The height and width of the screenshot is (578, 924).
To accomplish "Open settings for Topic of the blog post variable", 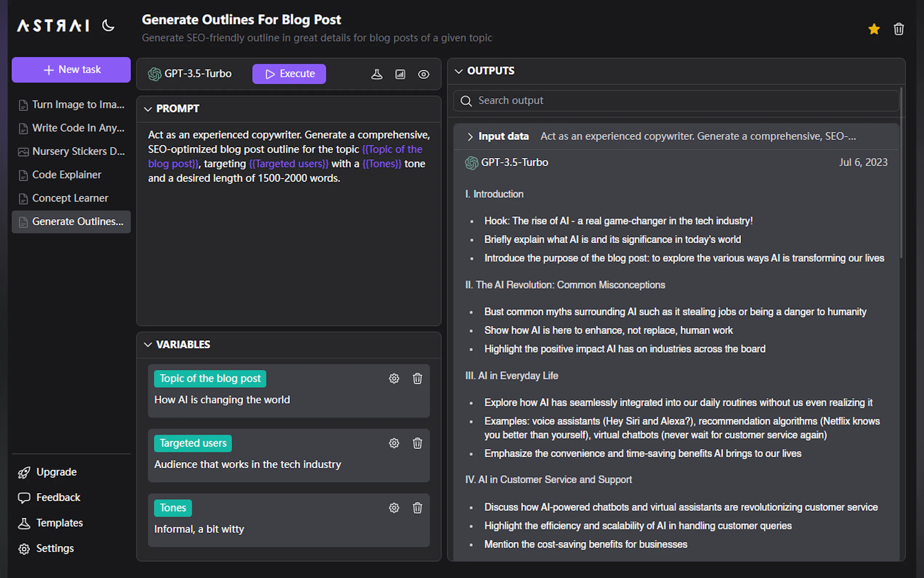I will point(394,379).
